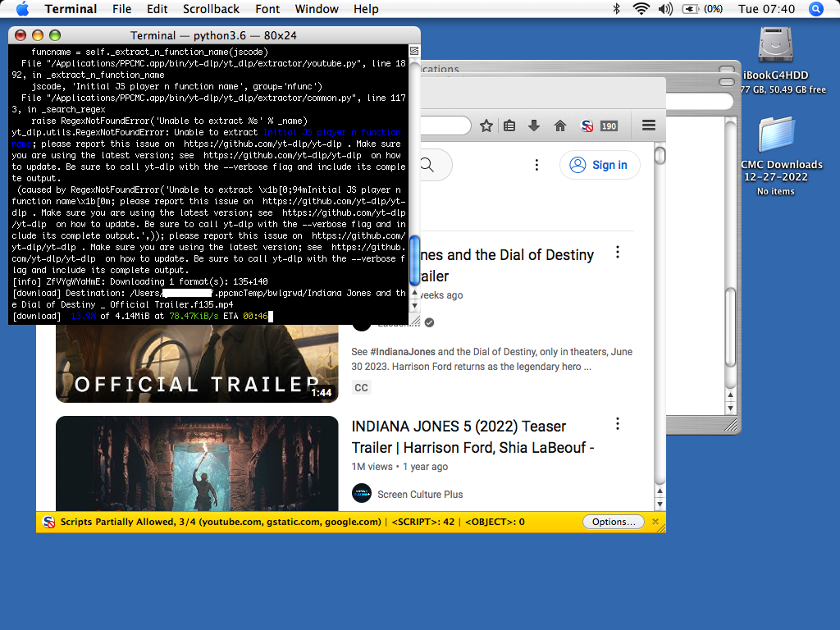Viewport: 840px width, 630px height.
Task: Close the Terminal window
Action: pyautogui.click(x=21, y=35)
